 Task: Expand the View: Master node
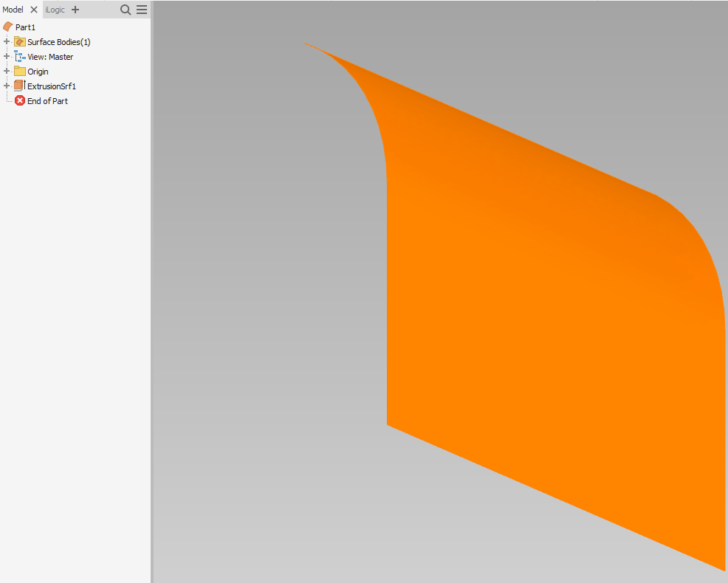click(7, 57)
